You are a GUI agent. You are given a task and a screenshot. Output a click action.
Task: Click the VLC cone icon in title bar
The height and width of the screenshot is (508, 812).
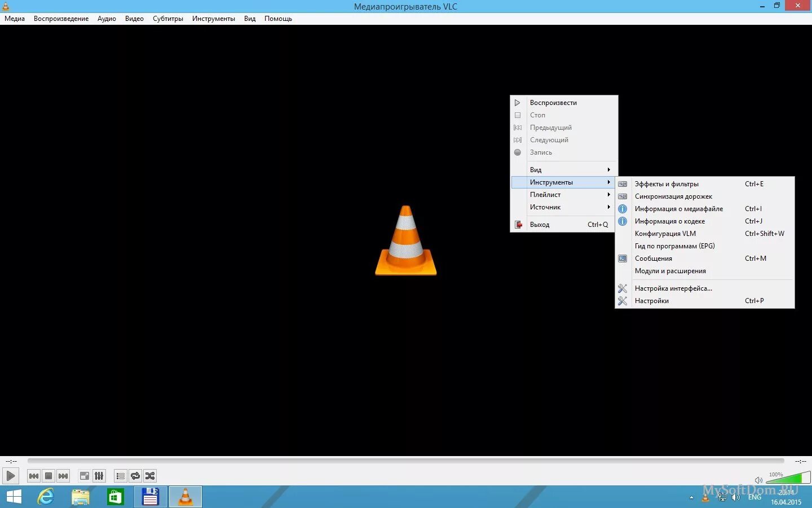(6, 6)
